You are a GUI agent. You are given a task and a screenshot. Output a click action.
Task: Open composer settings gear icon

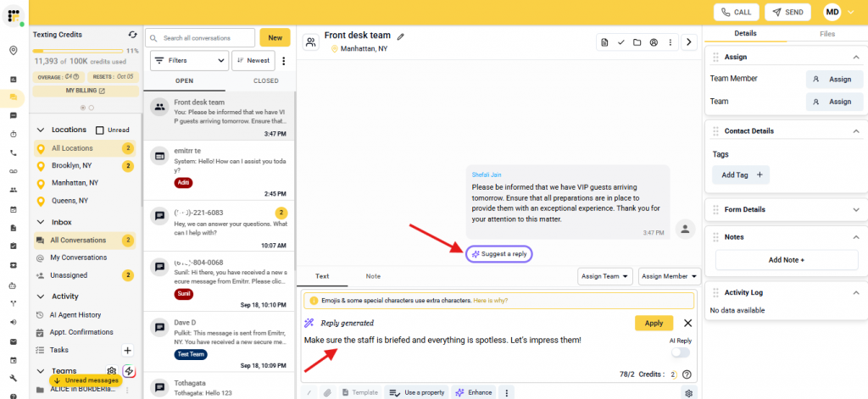tap(689, 393)
